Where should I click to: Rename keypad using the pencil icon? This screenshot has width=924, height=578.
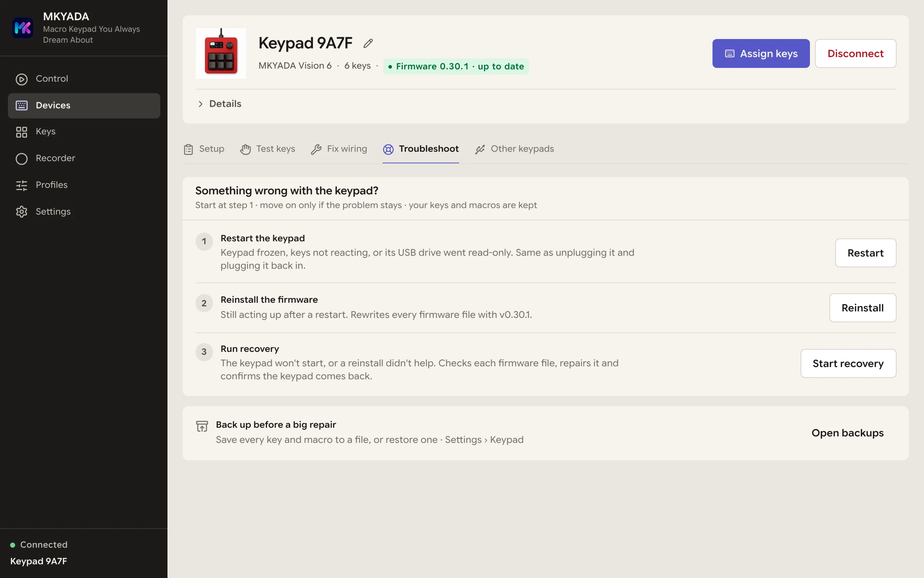(368, 43)
